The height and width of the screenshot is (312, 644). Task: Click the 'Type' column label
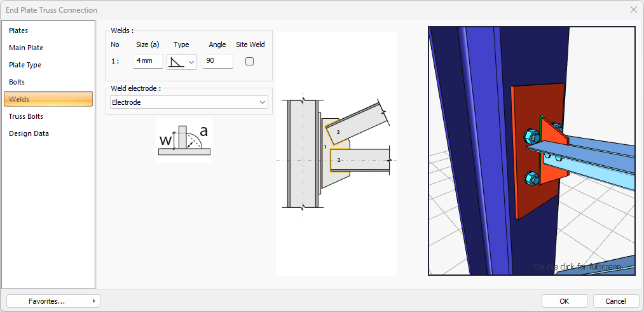coord(181,44)
